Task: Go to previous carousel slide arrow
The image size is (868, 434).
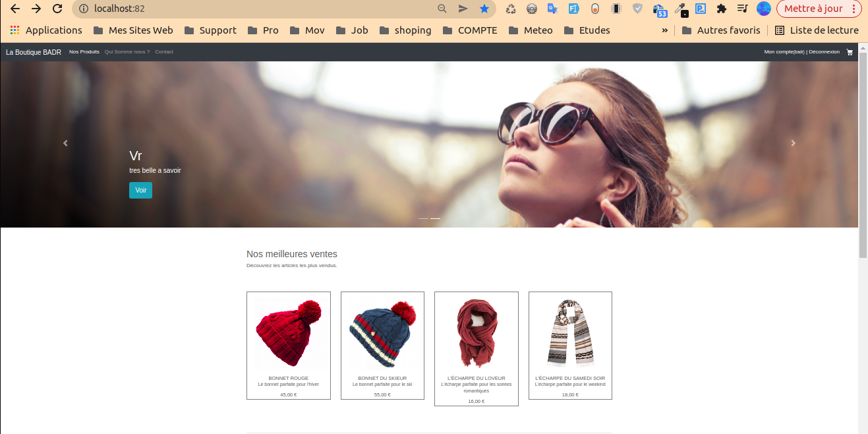Action: pos(65,143)
